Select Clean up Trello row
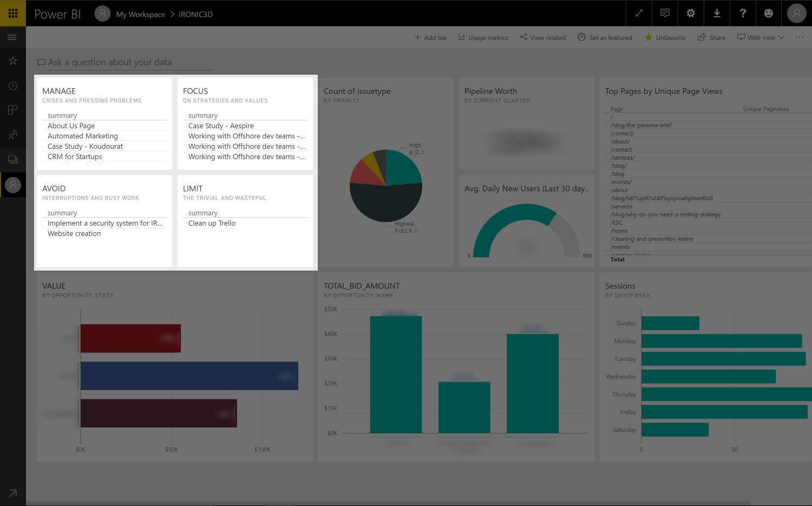 pos(245,223)
